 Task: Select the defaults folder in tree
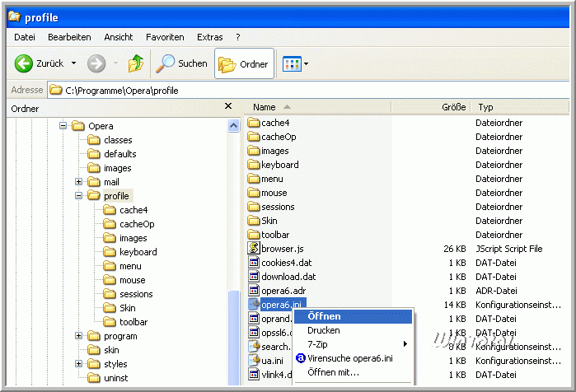(x=119, y=154)
